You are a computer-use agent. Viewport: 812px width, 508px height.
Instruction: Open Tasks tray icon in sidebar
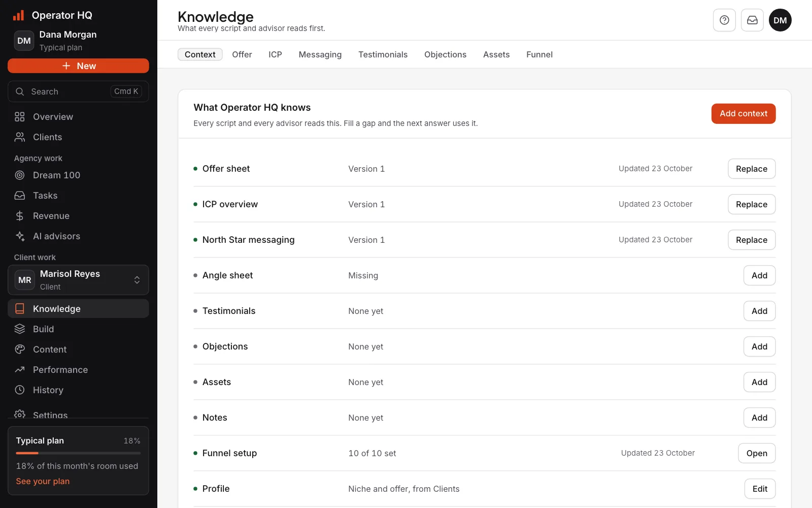click(x=20, y=196)
